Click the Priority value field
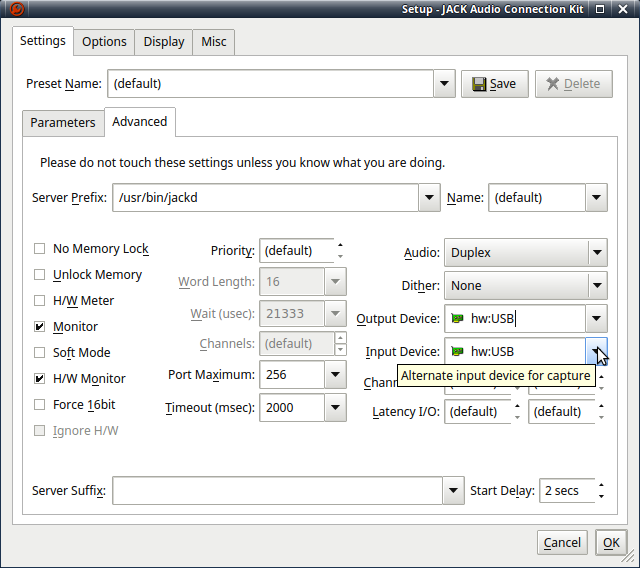Image resolution: width=640 pixels, height=568 pixels. (297, 251)
